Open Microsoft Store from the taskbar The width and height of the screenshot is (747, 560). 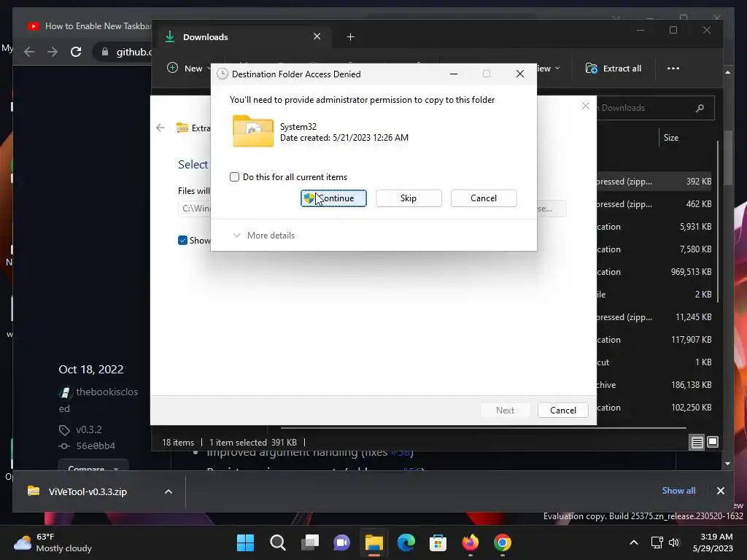coord(438,542)
